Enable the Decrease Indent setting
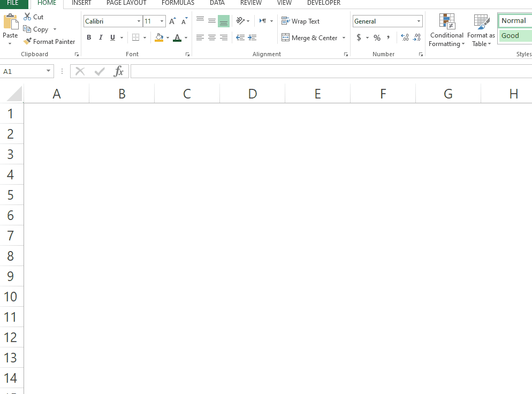This screenshot has width=532, height=394. [x=240, y=37]
